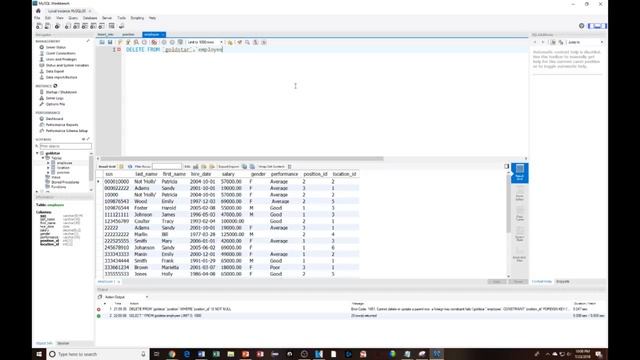
Task: Click the home screen icon
Action: pyautogui.click(x=38, y=11)
